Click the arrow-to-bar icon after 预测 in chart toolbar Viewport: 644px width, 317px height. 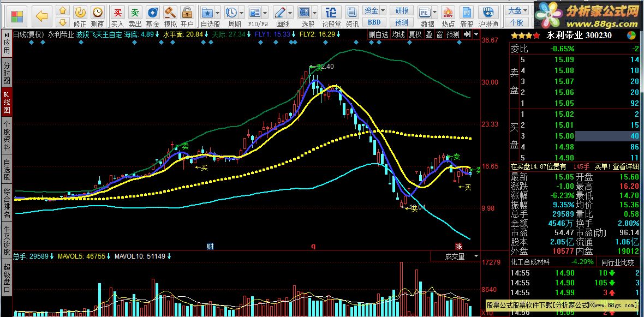(467, 34)
